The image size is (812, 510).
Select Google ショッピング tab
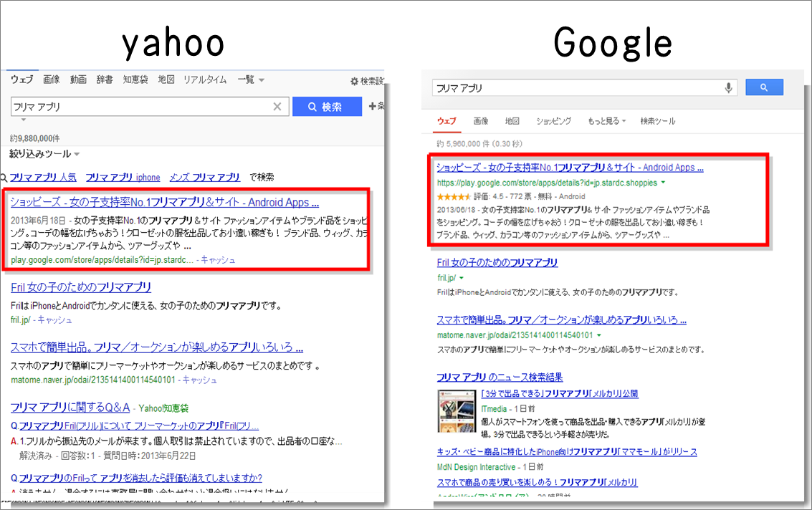pyautogui.click(x=553, y=121)
